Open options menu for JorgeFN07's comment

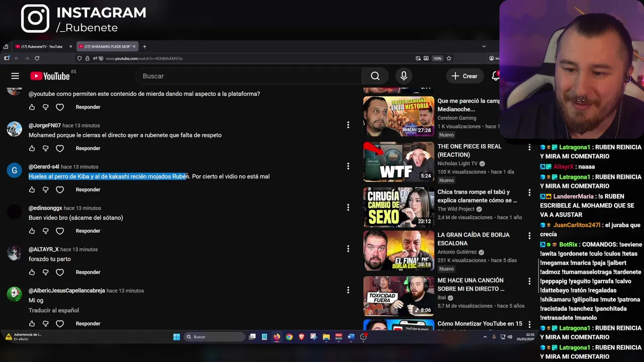(x=348, y=125)
